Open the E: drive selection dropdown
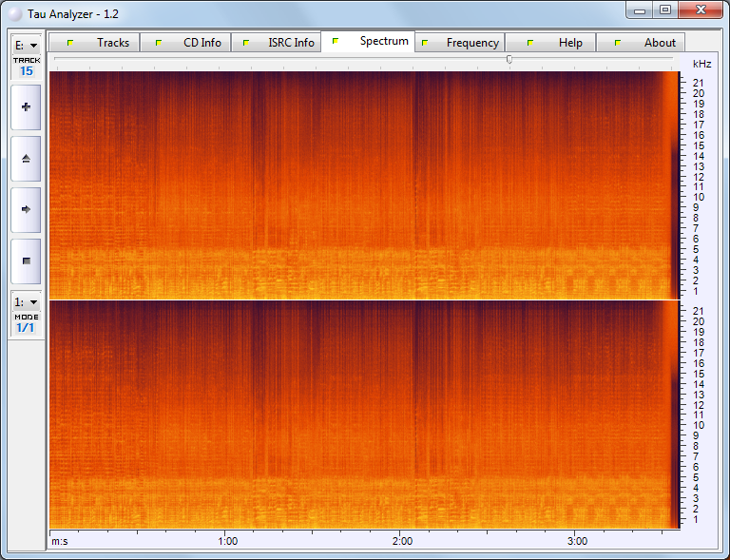Screen dimensions: 730x560 pos(26,45)
